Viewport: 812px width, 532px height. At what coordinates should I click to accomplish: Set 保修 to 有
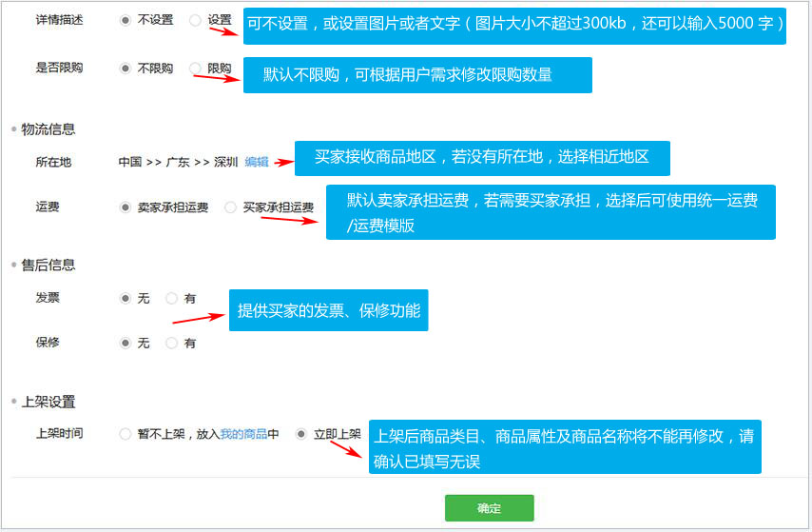[171, 343]
